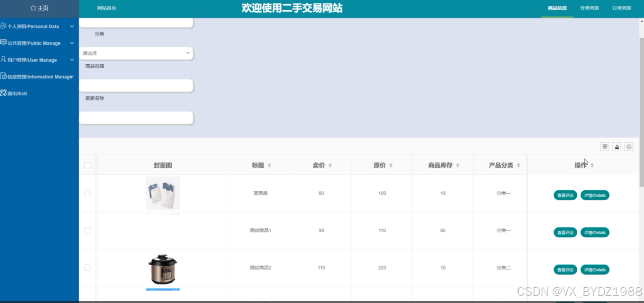Click the User Manage sidebar icon
Screen dimensions: 644x303
tap(3, 59)
